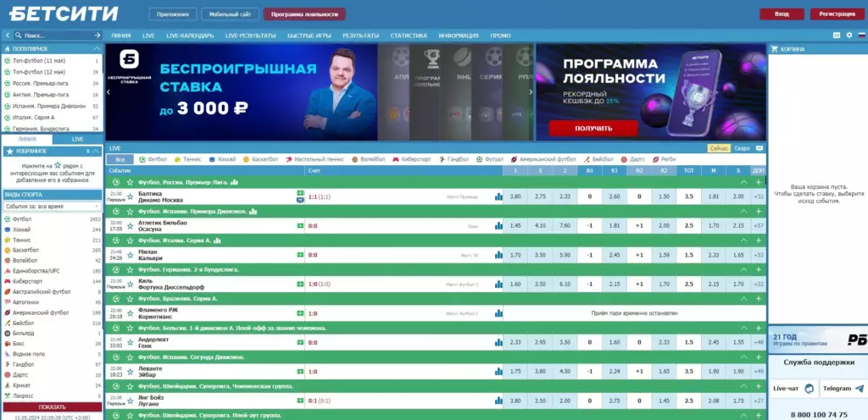Add Андерлехт vs Генк to favorites
Viewport: 868px width, 420px height.
coord(130,343)
